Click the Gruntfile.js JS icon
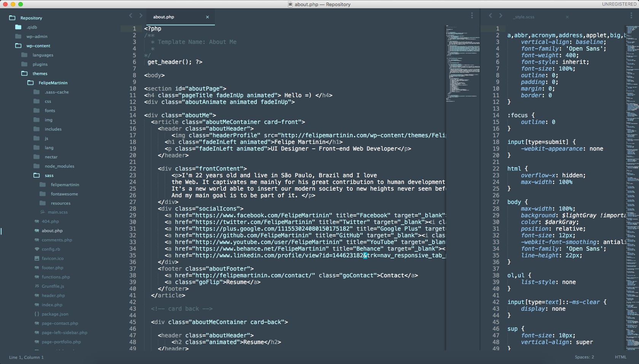The height and width of the screenshot is (364, 639). 37,286
